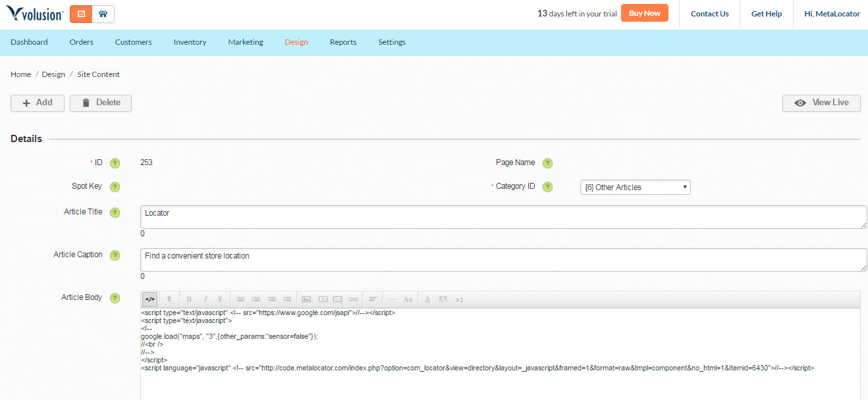This screenshot has height=400, width=868.
Task: Click the font color icon in the editor toolbar
Action: [x=427, y=299]
